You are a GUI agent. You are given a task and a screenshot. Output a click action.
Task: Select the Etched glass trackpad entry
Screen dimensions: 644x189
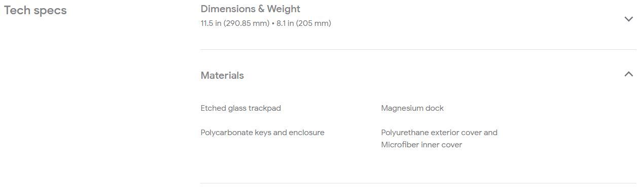point(241,108)
